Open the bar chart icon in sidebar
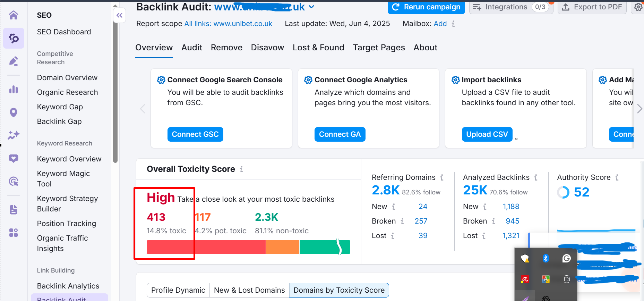Screen dimensions: 644x301 [x=14, y=90]
